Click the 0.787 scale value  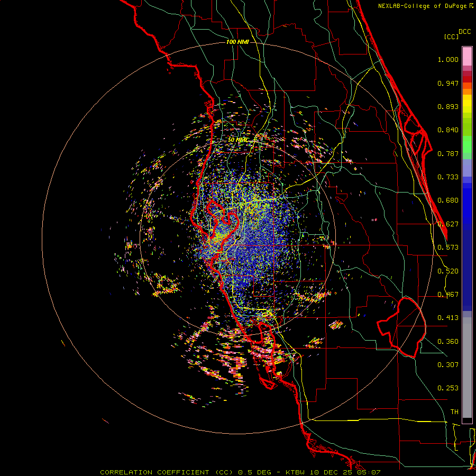(448, 153)
